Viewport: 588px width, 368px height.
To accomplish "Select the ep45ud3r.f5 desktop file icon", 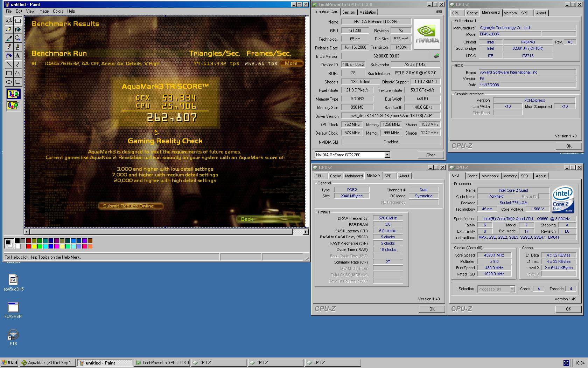I will [13, 283].
